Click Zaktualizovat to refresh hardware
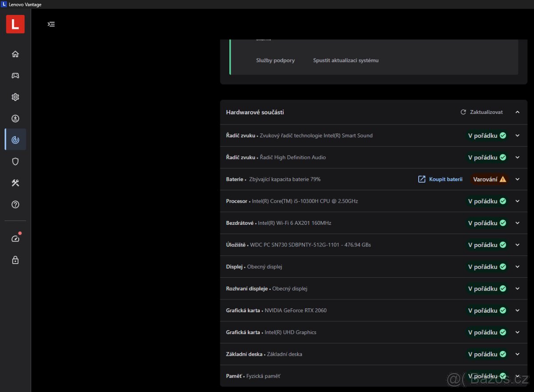 point(481,112)
